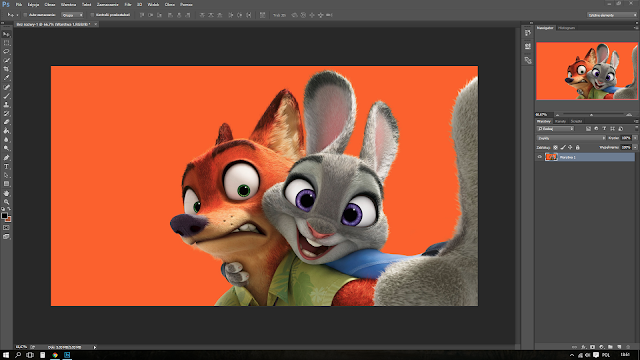Expand status bar info arrow
This screenshot has width=640, height=360.
point(95,347)
